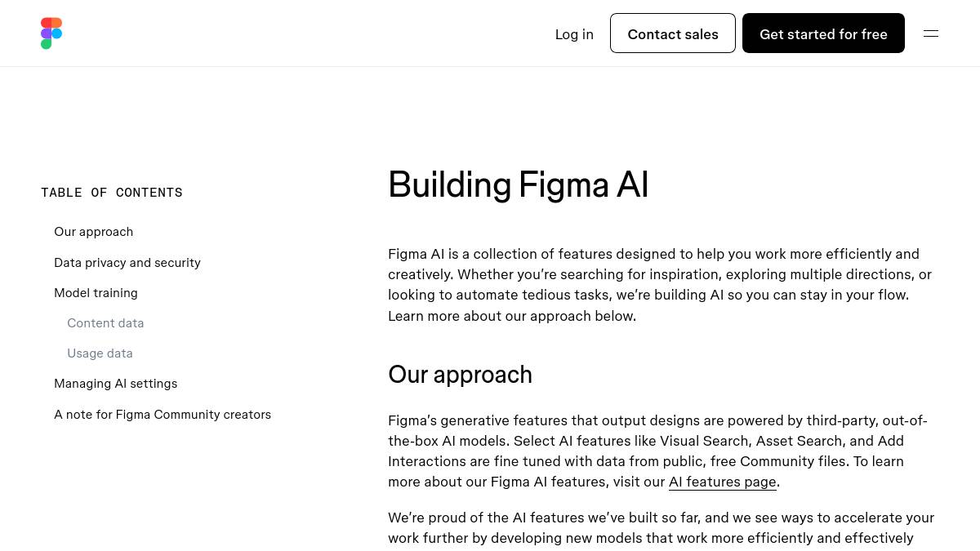Jump to Our approach in table of contents

(94, 232)
